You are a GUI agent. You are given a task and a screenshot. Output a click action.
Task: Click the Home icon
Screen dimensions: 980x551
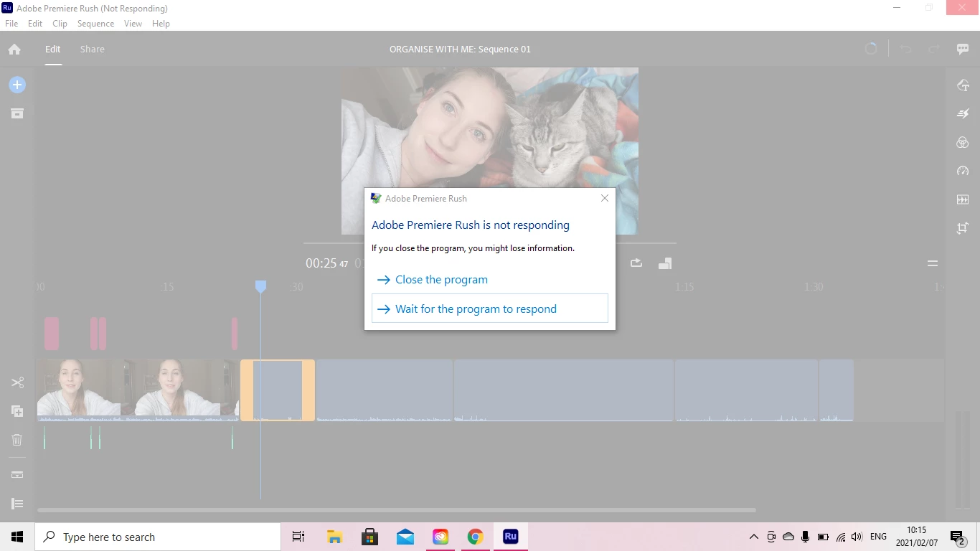(x=14, y=50)
